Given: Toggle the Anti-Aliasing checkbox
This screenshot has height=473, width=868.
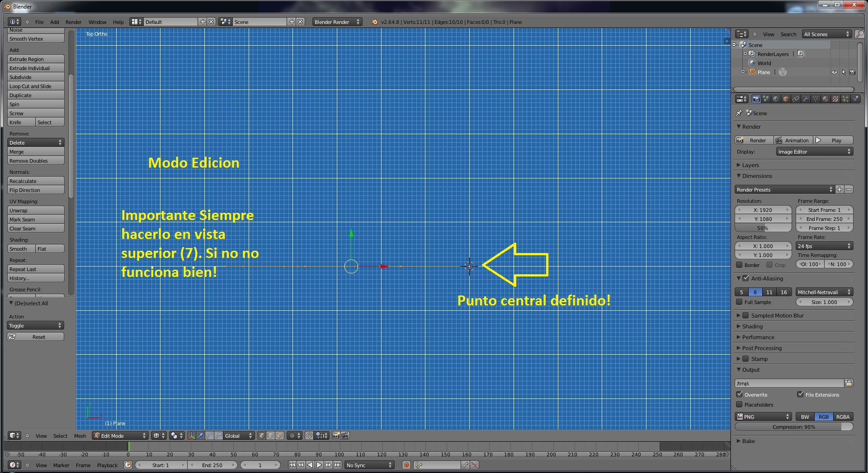Looking at the screenshot, I should coord(746,278).
